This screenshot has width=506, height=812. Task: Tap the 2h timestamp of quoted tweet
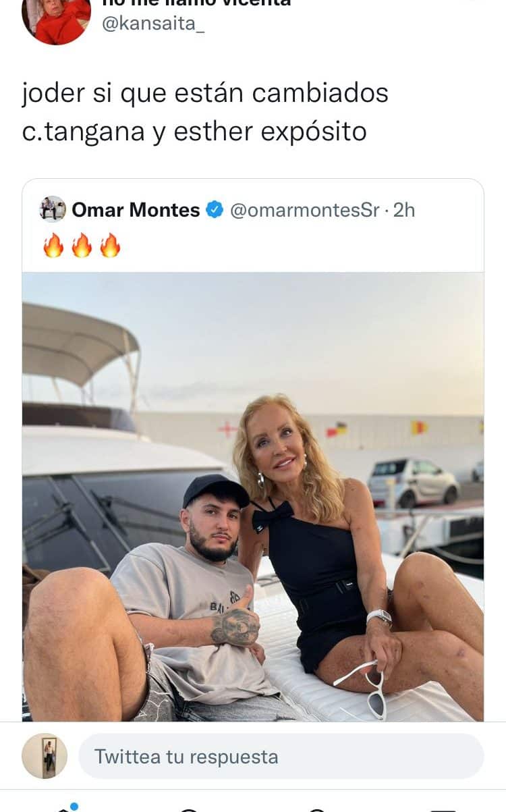tap(404, 211)
